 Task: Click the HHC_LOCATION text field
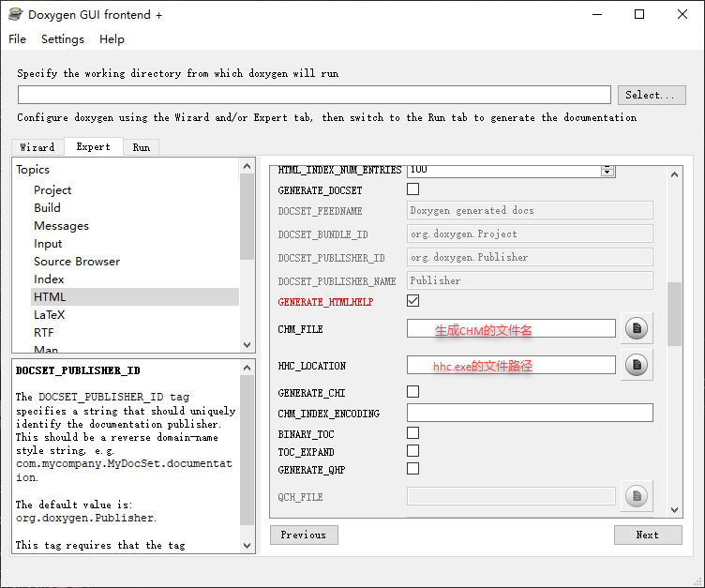coord(511,365)
